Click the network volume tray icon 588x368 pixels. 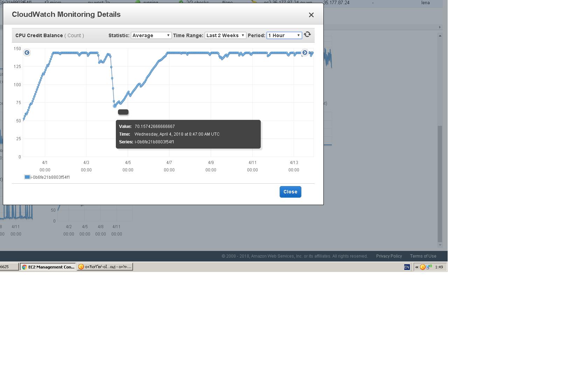[429, 267]
